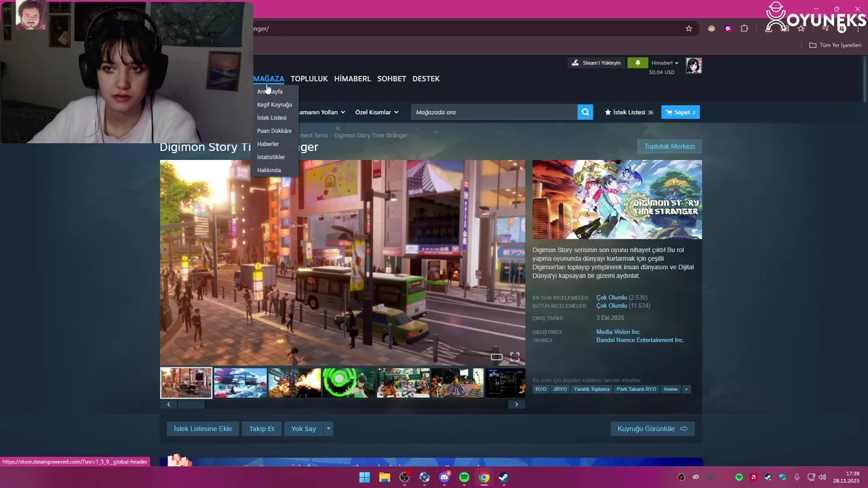Click the Anime tag

670,389
